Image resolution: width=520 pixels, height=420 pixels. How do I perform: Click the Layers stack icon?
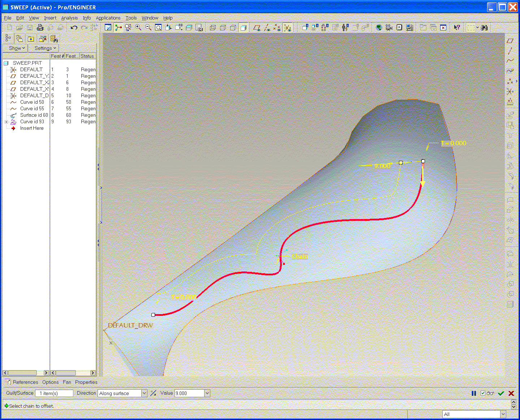pyautogui.click(x=189, y=27)
